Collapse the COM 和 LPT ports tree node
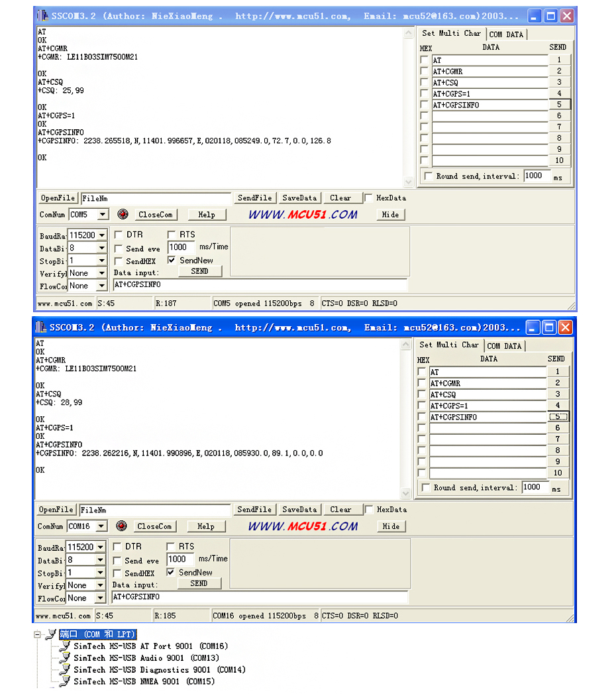This screenshot has width=616, height=694. pos(37,635)
